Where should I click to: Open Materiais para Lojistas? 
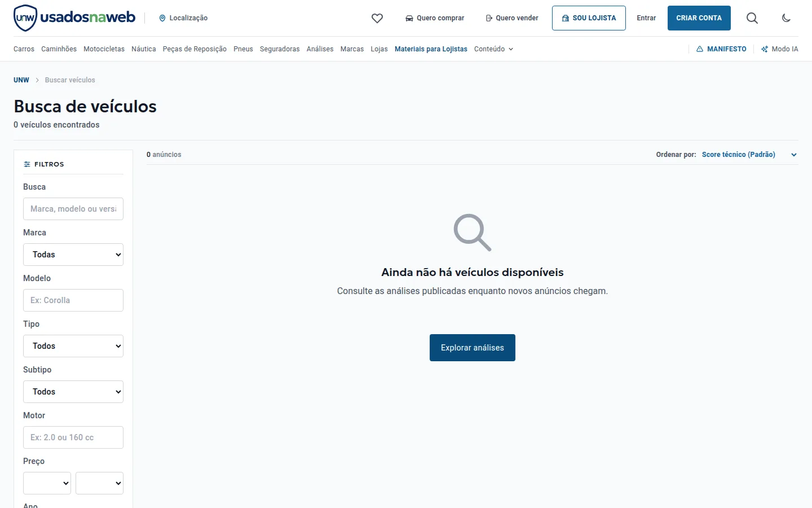click(x=431, y=49)
